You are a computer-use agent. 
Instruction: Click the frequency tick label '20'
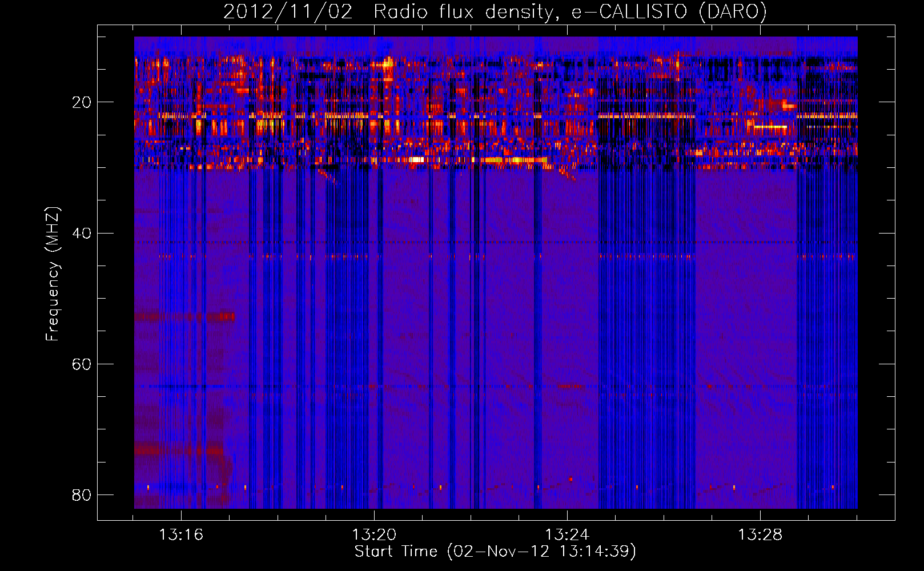point(82,103)
